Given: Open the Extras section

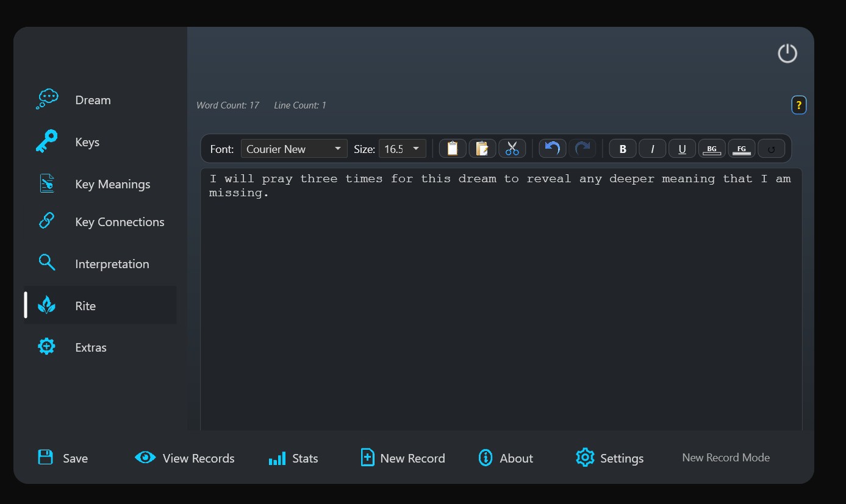Looking at the screenshot, I should coord(100,347).
